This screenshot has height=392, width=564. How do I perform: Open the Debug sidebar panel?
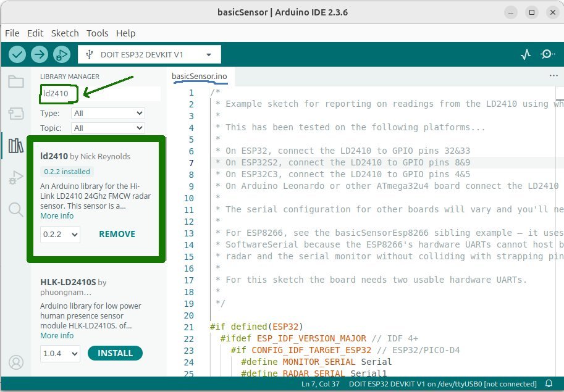(16, 178)
